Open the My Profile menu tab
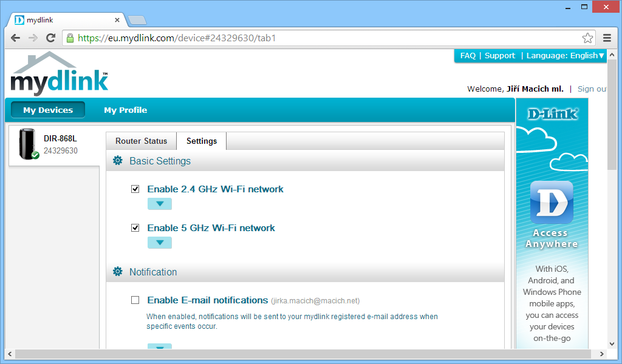 coord(125,110)
